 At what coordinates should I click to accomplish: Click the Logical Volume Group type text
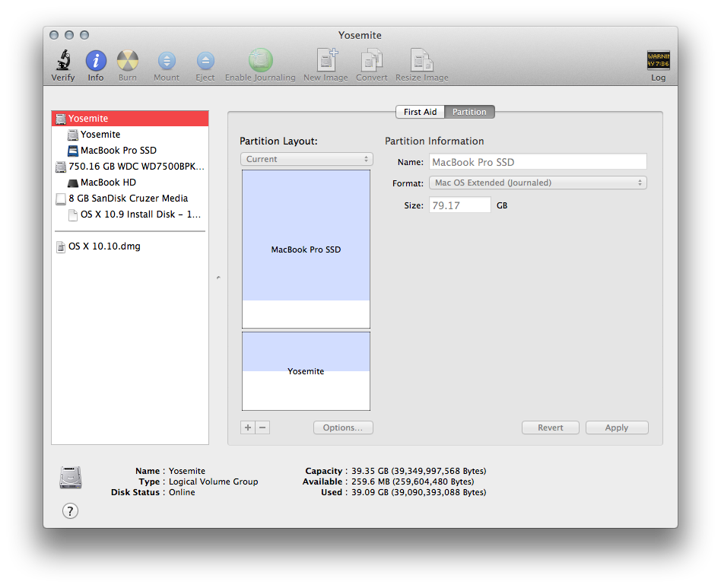(x=214, y=482)
